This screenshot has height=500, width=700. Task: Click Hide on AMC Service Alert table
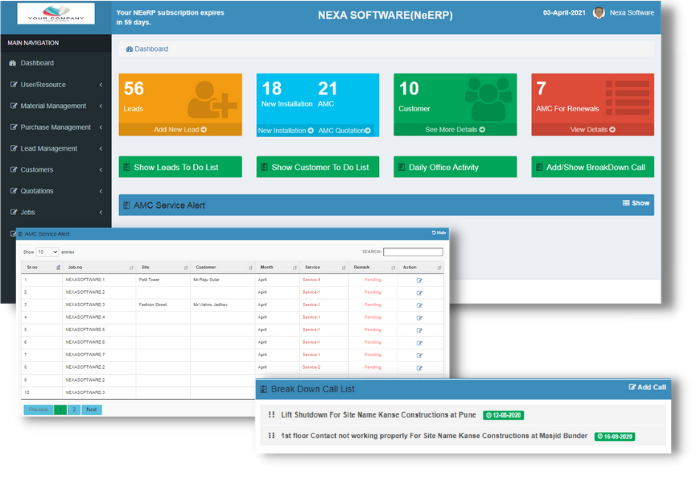point(439,233)
